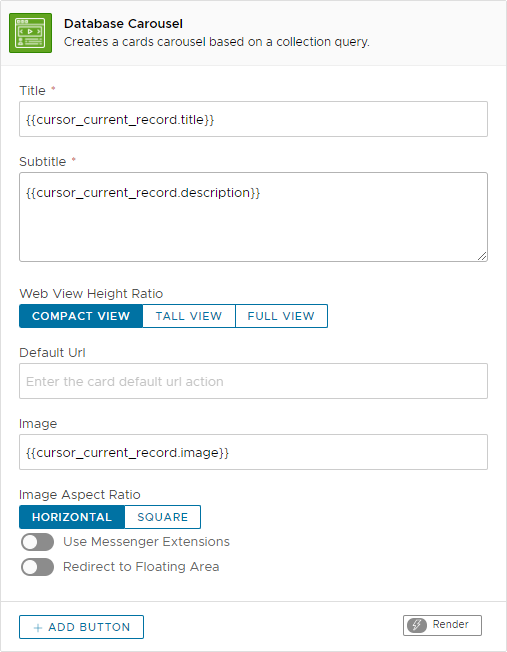This screenshot has width=507, height=652.
Task: Click the green Database Carousel icon
Action: pyautogui.click(x=30, y=33)
